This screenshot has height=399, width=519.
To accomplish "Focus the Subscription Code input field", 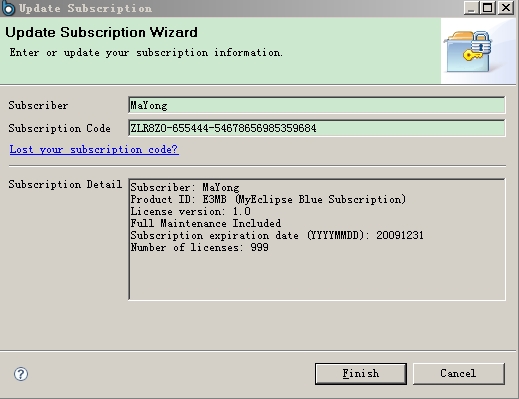I will (317, 128).
